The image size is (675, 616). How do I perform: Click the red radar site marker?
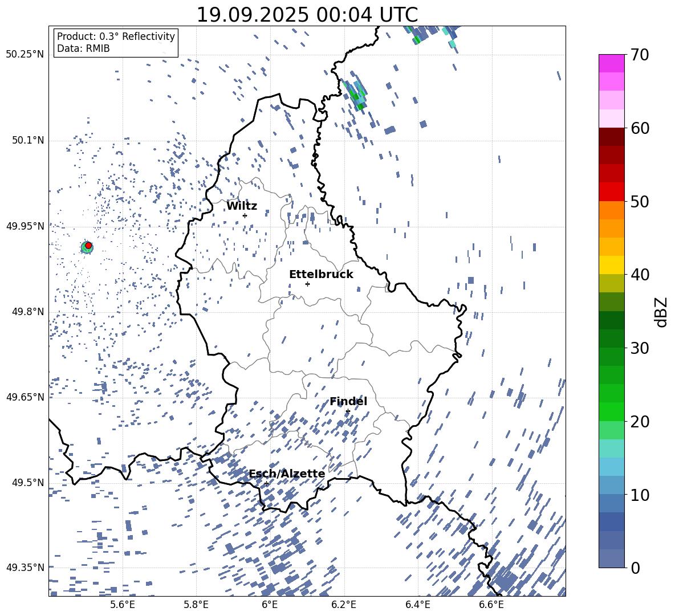[x=88, y=246]
